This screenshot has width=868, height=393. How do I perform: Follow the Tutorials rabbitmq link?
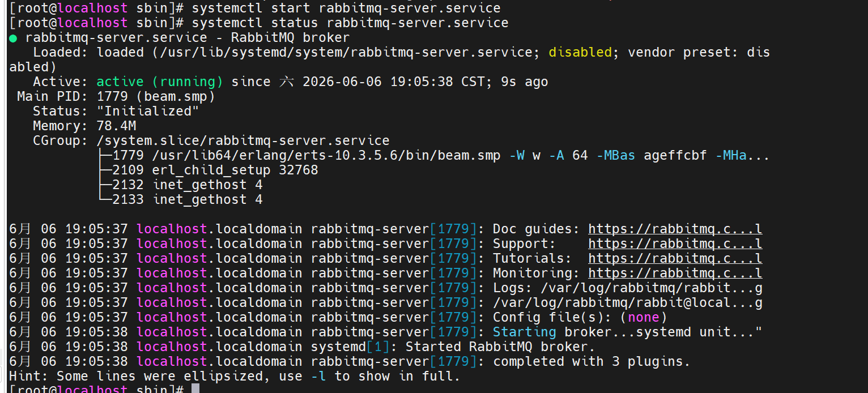tap(675, 259)
